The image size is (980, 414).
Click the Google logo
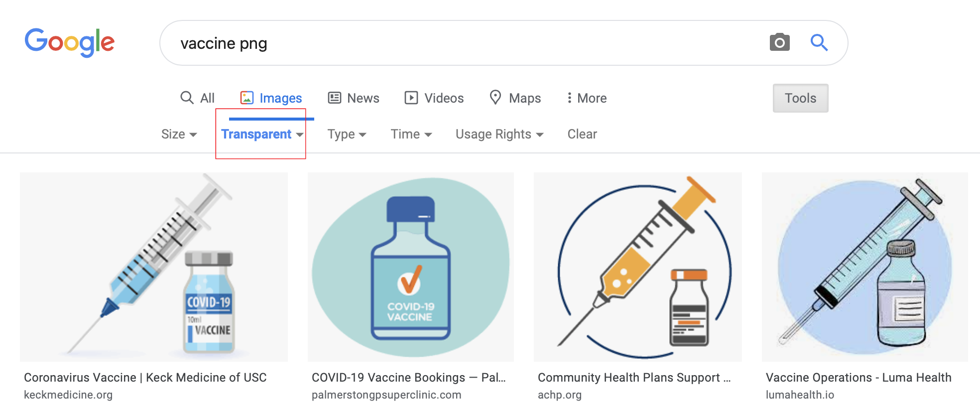(x=70, y=42)
